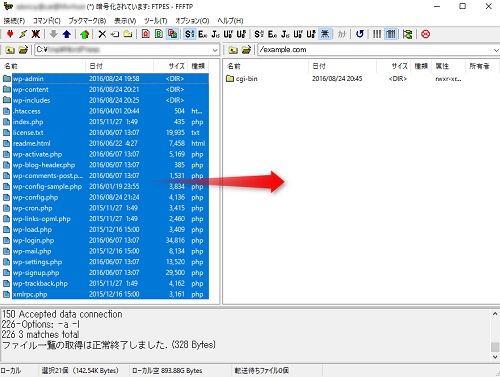This screenshot has height=377, width=500.
Task: Select ASCII transfer mode red A icon
Action: point(146,34)
